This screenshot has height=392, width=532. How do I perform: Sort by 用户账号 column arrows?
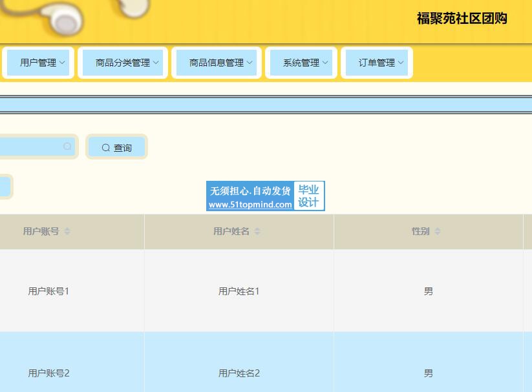(67, 231)
